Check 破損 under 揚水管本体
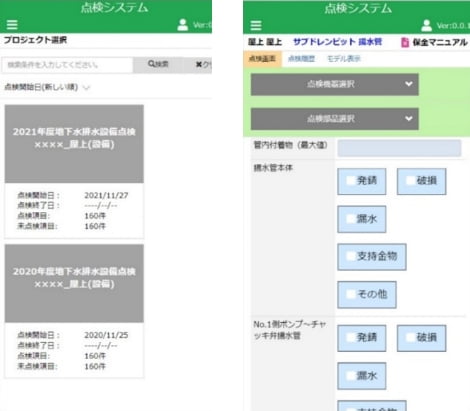 421,181
